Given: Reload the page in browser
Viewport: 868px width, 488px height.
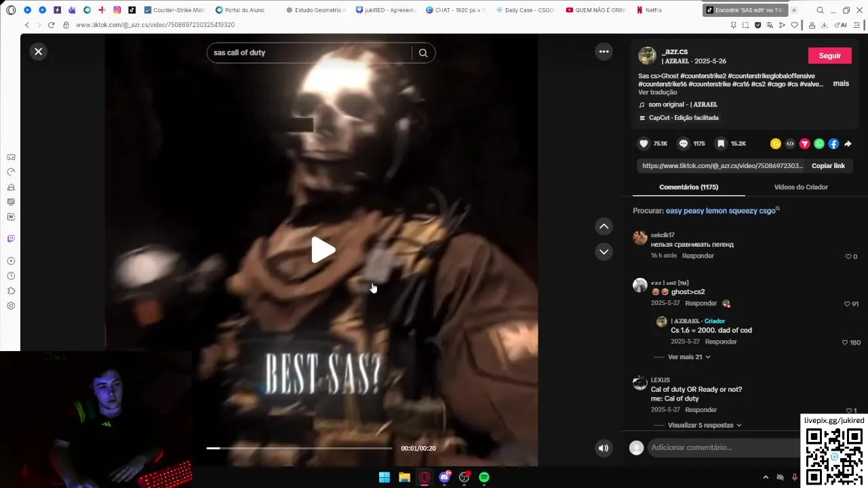Looking at the screenshot, I should (51, 25).
